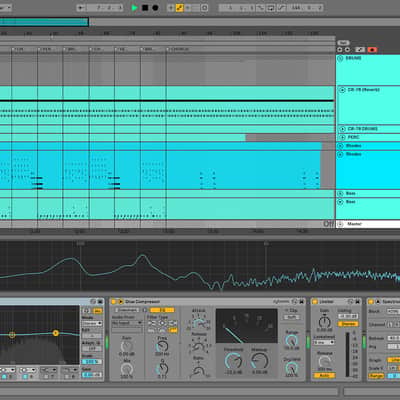Jump to previous locator arrow
The image size is (400, 400).
pyautogui.click(x=340, y=50)
